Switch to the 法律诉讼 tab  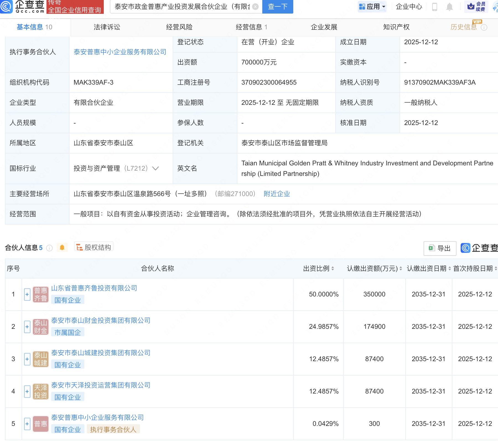click(x=107, y=27)
